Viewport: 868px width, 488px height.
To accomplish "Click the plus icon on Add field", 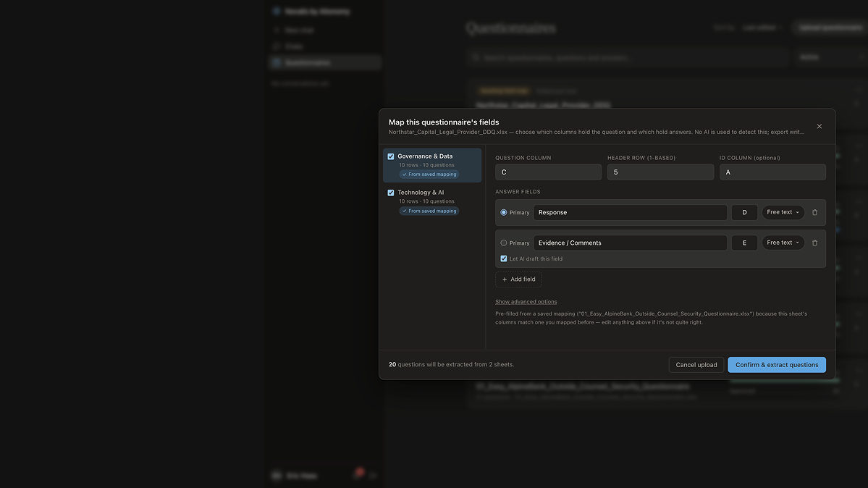I will click(x=505, y=279).
